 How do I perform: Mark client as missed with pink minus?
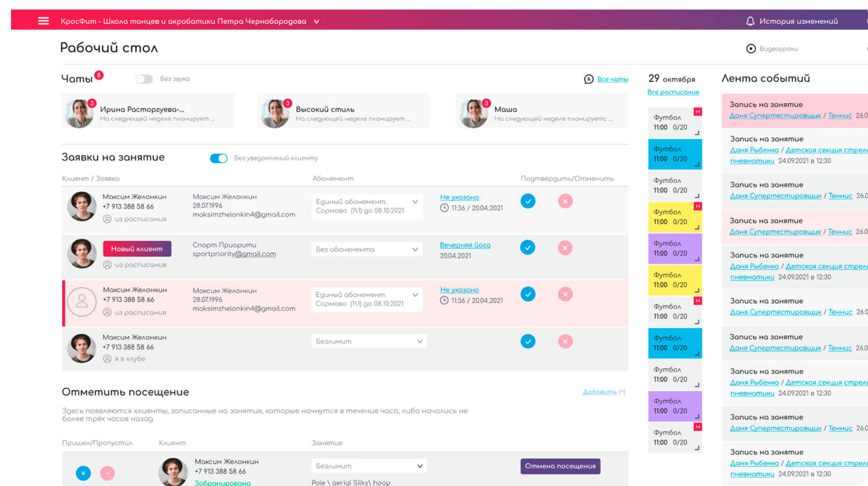click(108, 473)
